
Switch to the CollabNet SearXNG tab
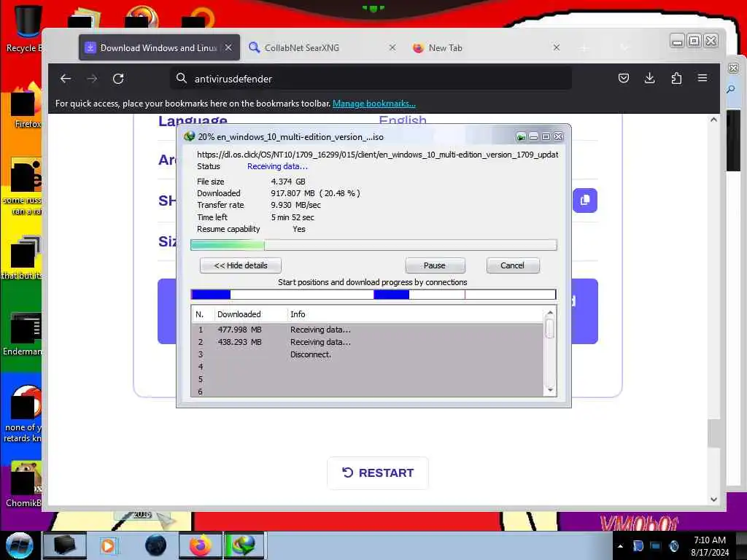pyautogui.click(x=322, y=47)
